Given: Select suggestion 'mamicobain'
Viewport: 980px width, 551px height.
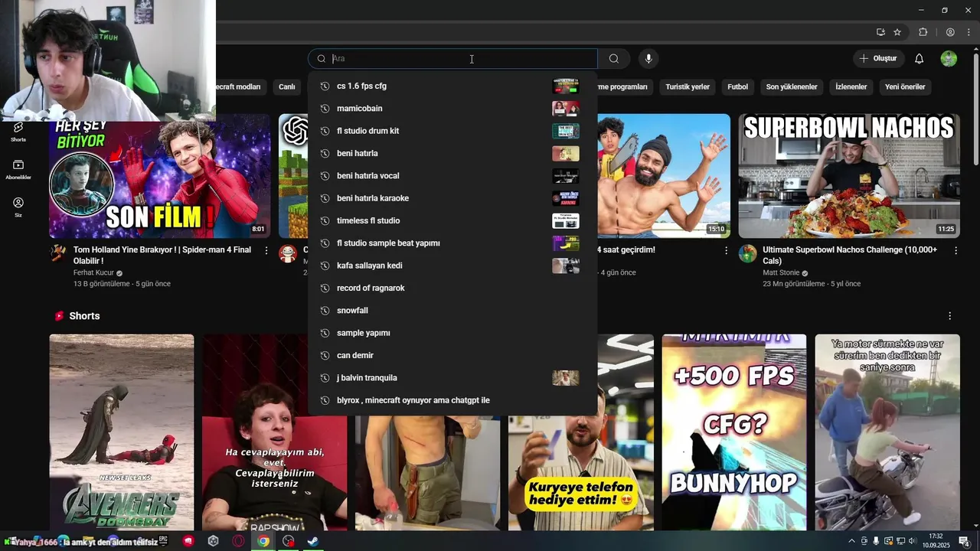Looking at the screenshot, I should pyautogui.click(x=452, y=109).
